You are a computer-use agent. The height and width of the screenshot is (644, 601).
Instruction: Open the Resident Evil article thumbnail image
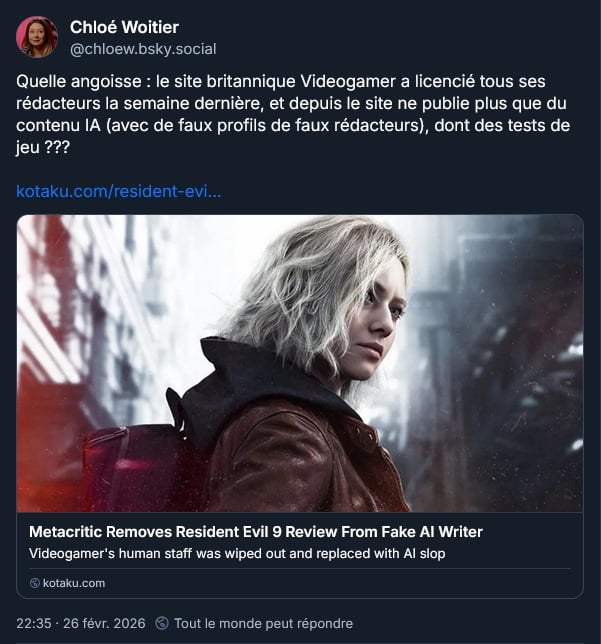pos(300,363)
